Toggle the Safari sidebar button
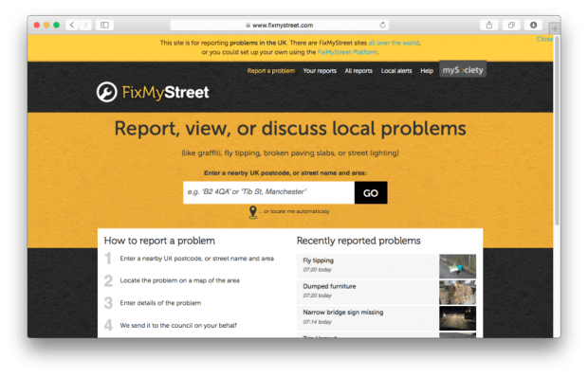588x377 pixels. tap(104, 25)
